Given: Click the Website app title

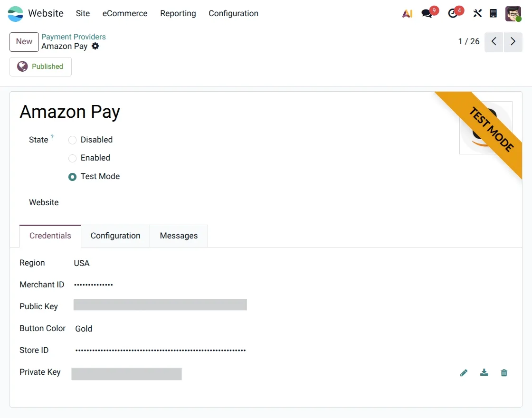Looking at the screenshot, I should (x=46, y=14).
